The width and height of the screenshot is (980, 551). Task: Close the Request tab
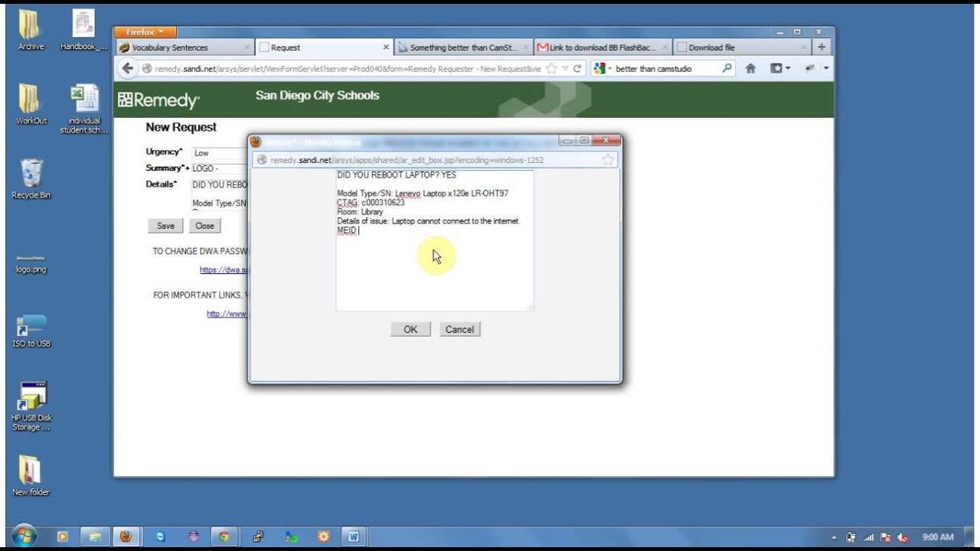(386, 47)
